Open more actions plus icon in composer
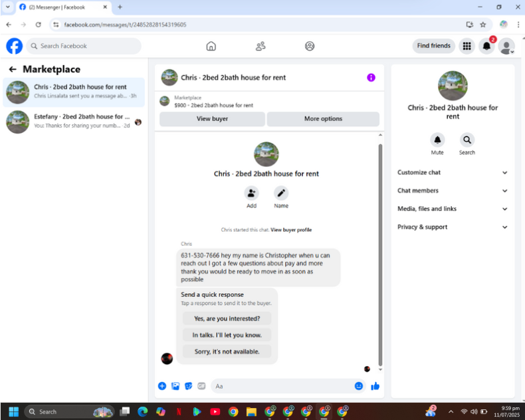The width and height of the screenshot is (525, 420). [162, 386]
